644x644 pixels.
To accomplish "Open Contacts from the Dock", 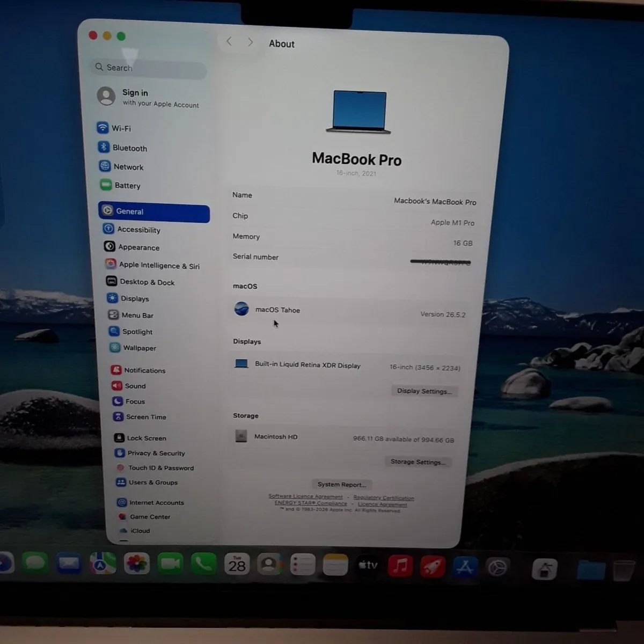I will click(x=269, y=565).
